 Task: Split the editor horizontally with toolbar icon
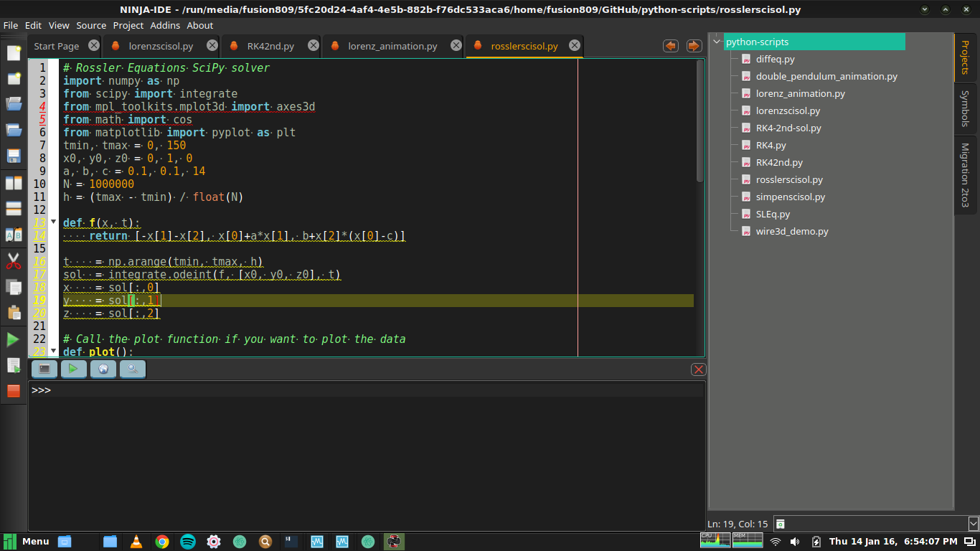click(x=14, y=209)
